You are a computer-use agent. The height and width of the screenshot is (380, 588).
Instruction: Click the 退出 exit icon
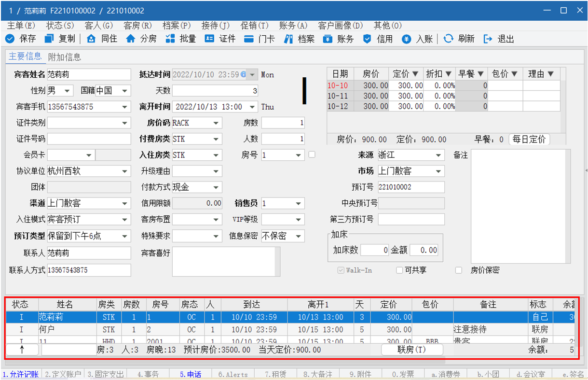(488, 39)
